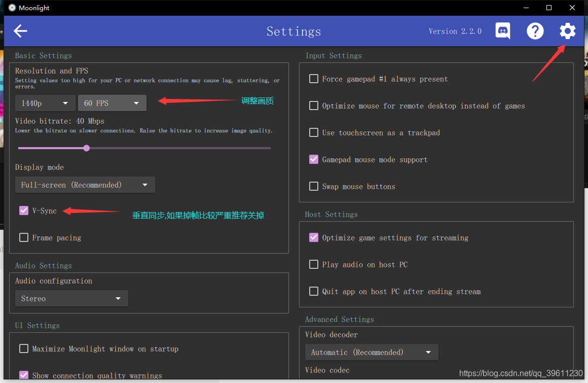Click the Settings page title
This screenshot has width=588, height=383.
pos(293,31)
